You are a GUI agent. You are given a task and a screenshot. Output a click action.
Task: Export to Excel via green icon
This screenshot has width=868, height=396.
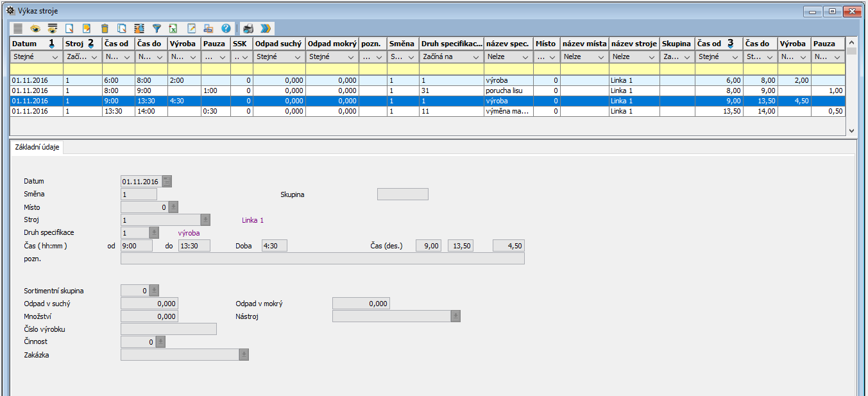click(173, 28)
